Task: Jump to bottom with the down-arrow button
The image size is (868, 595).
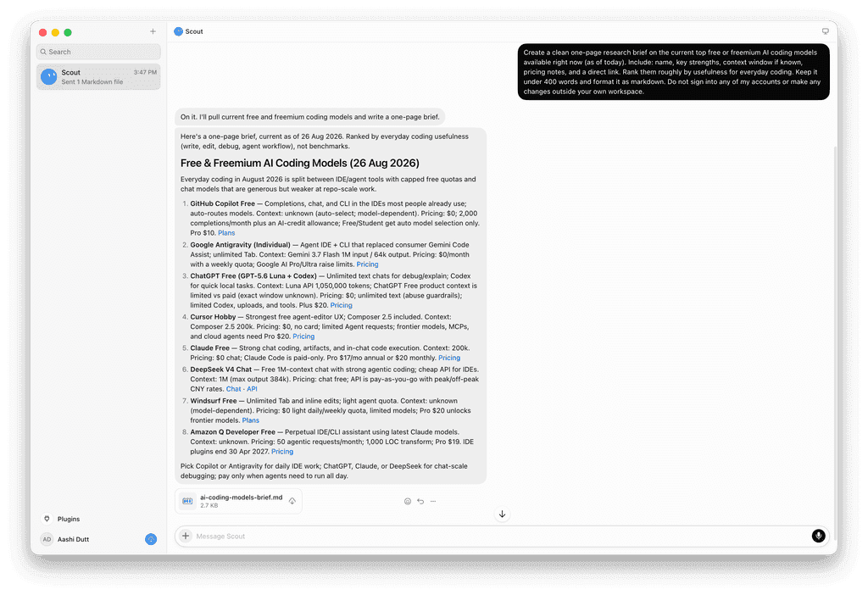Action: 502,514
